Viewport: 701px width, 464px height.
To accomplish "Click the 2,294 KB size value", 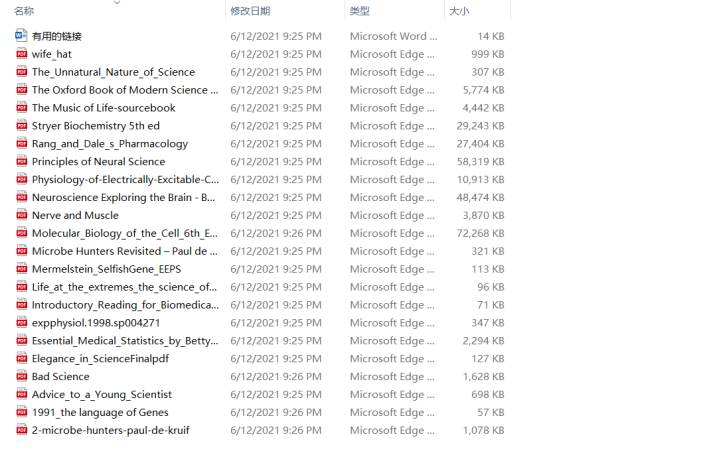I will tap(483, 340).
